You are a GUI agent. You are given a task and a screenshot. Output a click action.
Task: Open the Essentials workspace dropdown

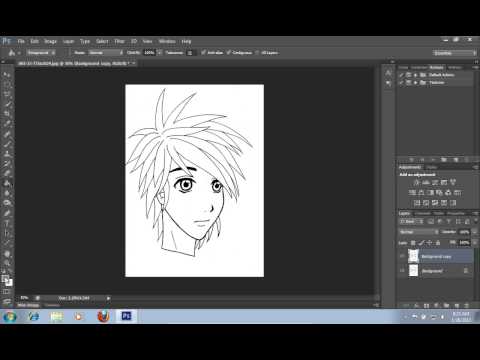(x=455, y=53)
